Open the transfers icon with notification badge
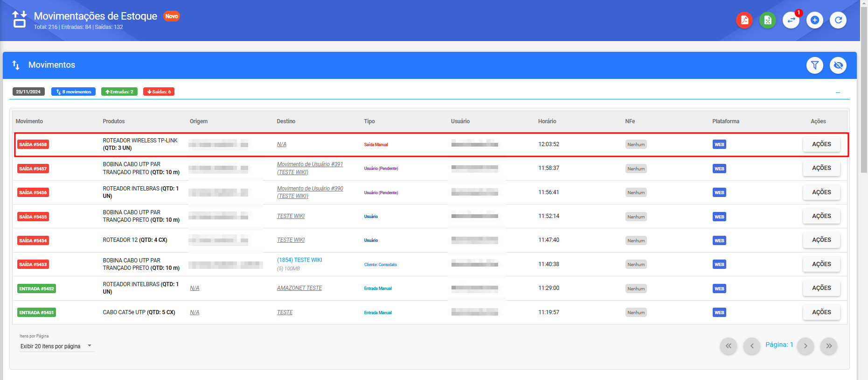 [x=791, y=20]
